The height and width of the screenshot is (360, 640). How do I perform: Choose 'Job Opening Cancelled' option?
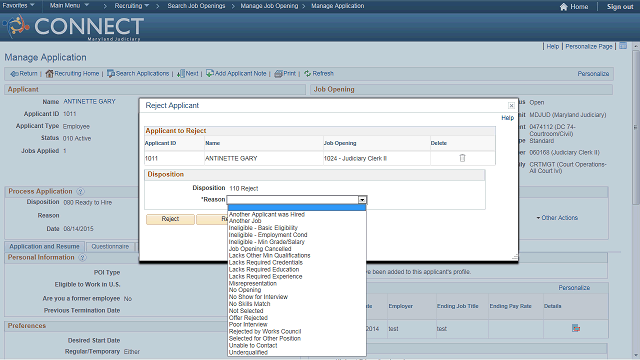(x=260, y=249)
